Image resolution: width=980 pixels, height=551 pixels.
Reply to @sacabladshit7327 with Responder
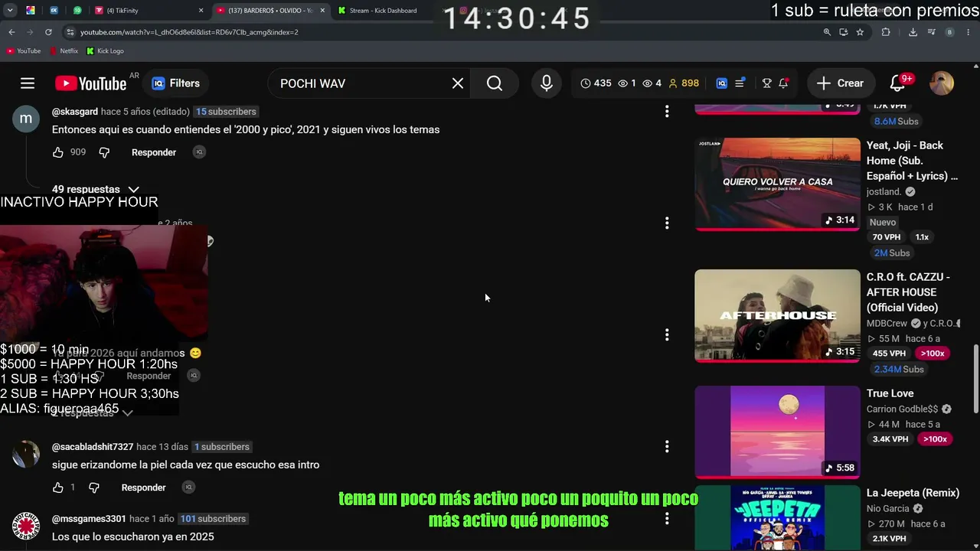point(144,487)
